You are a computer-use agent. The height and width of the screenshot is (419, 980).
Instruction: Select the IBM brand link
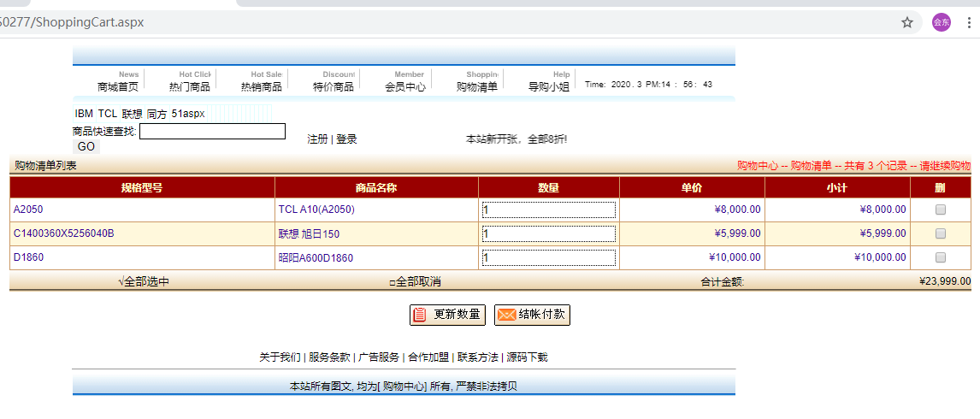[x=84, y=114]
